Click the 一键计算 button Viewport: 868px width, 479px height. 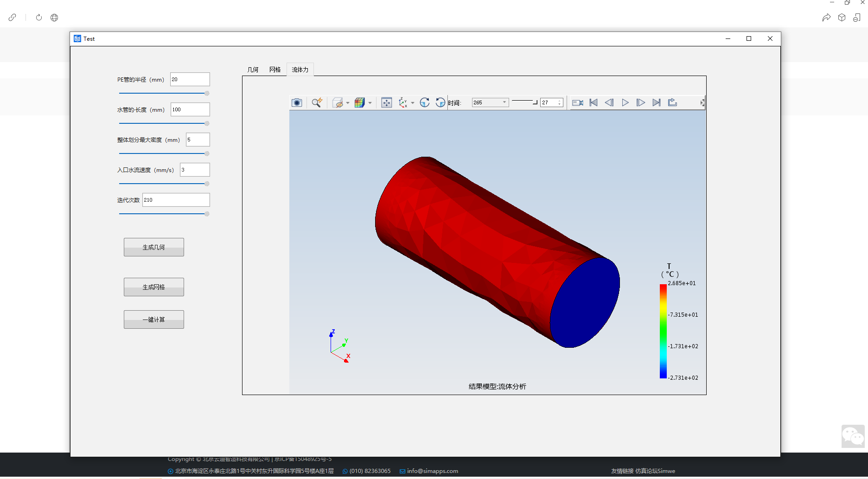point(154,319)
